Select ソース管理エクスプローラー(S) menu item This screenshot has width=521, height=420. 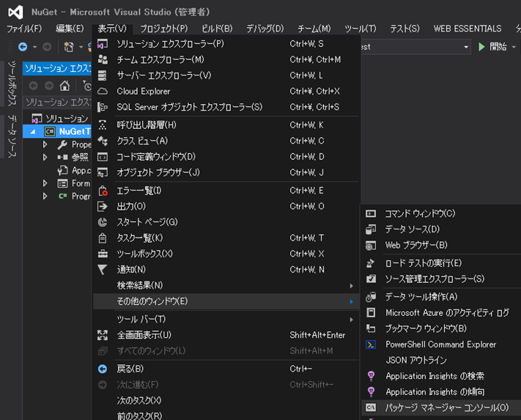[x=442, y=279]
